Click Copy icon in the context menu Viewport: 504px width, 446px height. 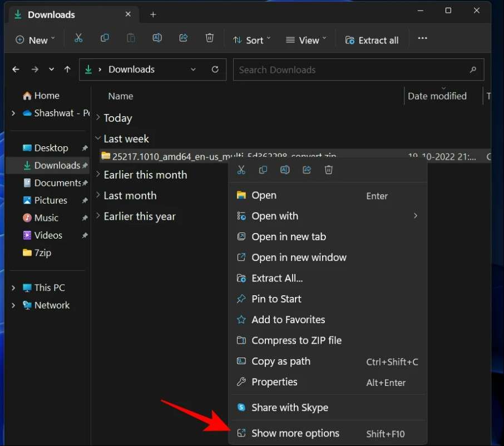point(263,170)
